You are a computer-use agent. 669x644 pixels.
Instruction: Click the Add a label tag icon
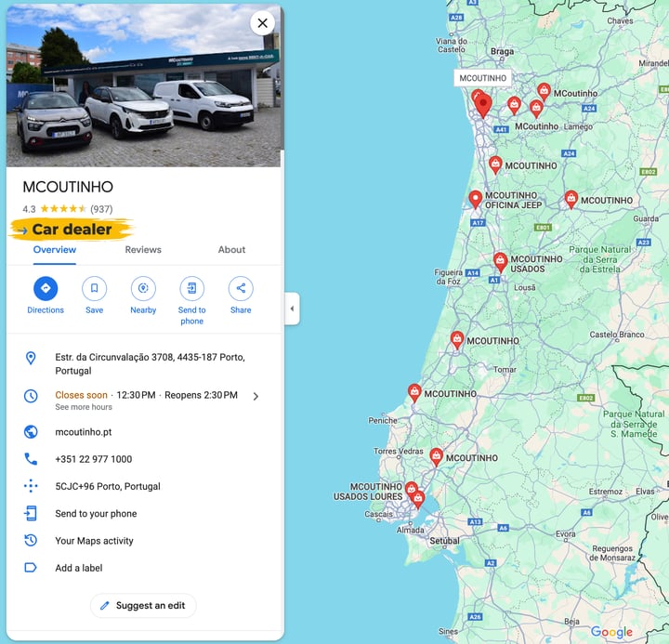tap(31, 568)
